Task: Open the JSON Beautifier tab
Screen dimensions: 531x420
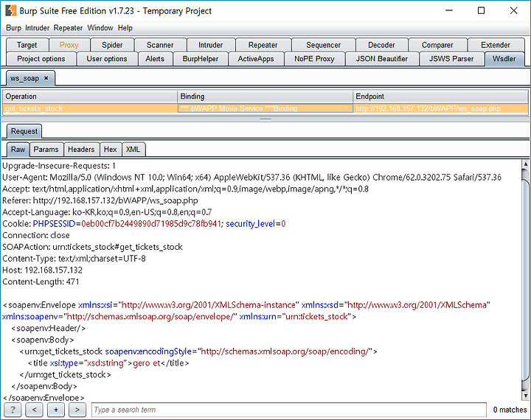Action: coord(382,59)
